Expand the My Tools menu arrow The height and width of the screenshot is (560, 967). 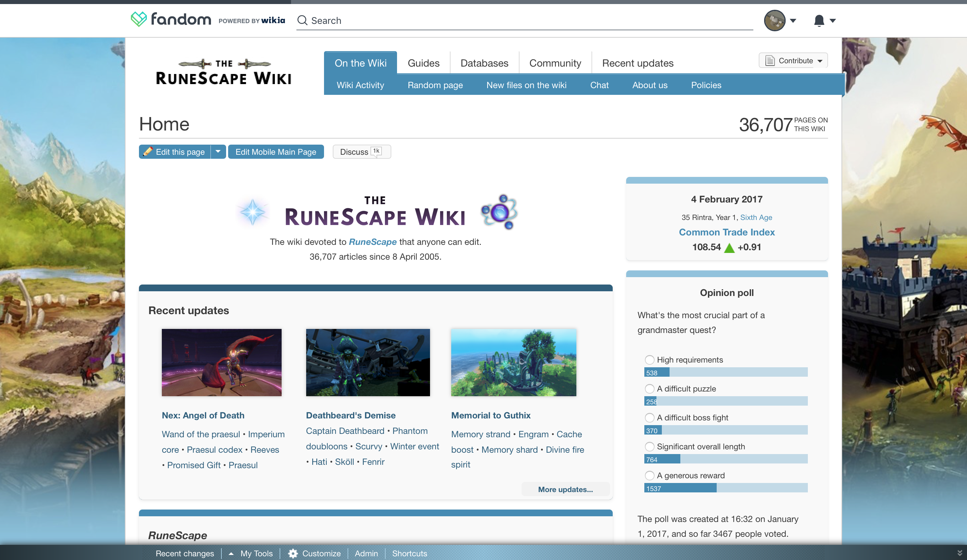231,554
